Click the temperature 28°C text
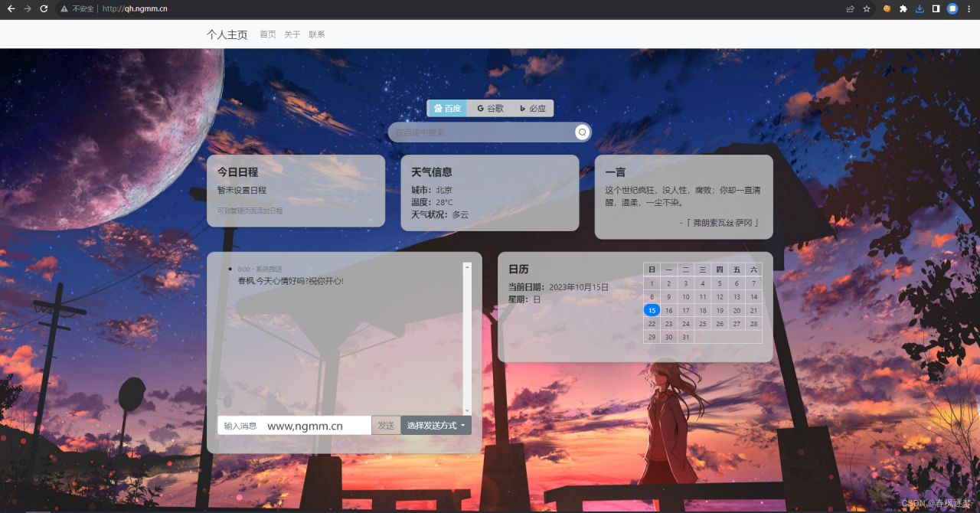Screen dimensions: 980x513 pos(444,202)
